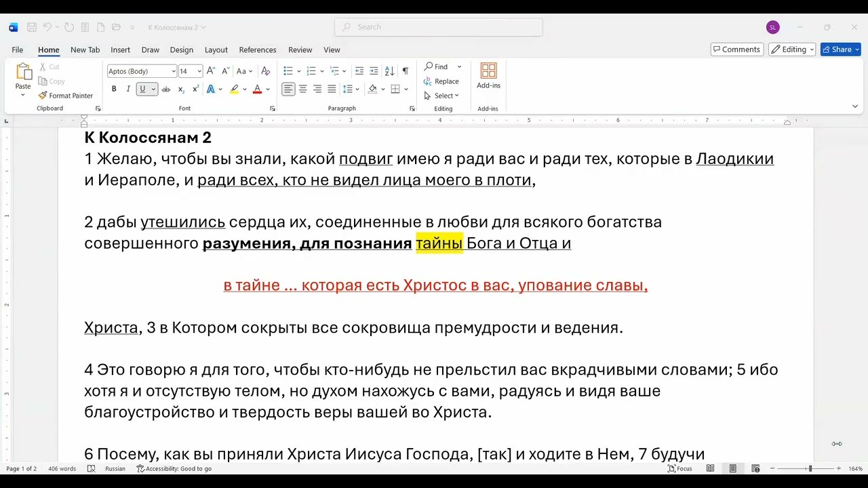Viewport: 868px width, 488px height.
Task: Select Format Painter tool
Action: click(66, 96)
